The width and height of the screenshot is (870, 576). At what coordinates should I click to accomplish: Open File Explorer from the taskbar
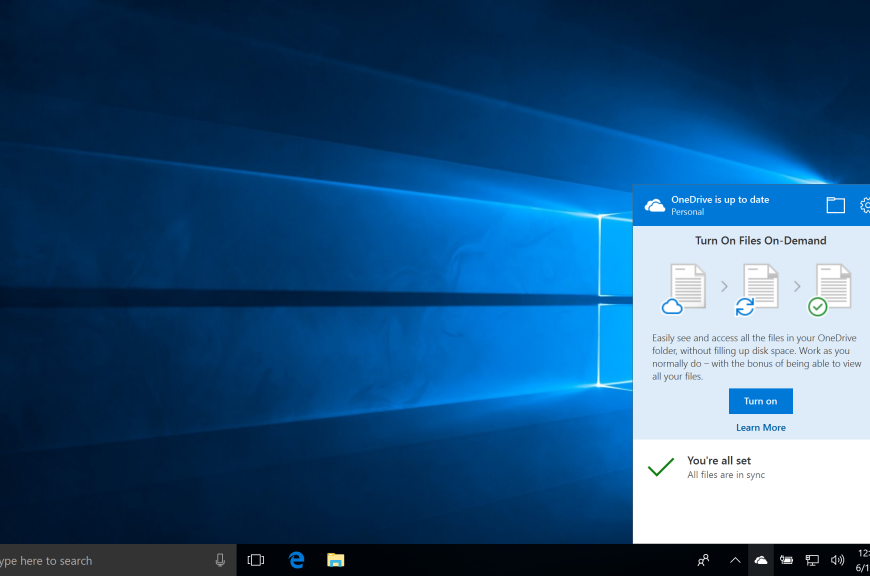point(336,560)
